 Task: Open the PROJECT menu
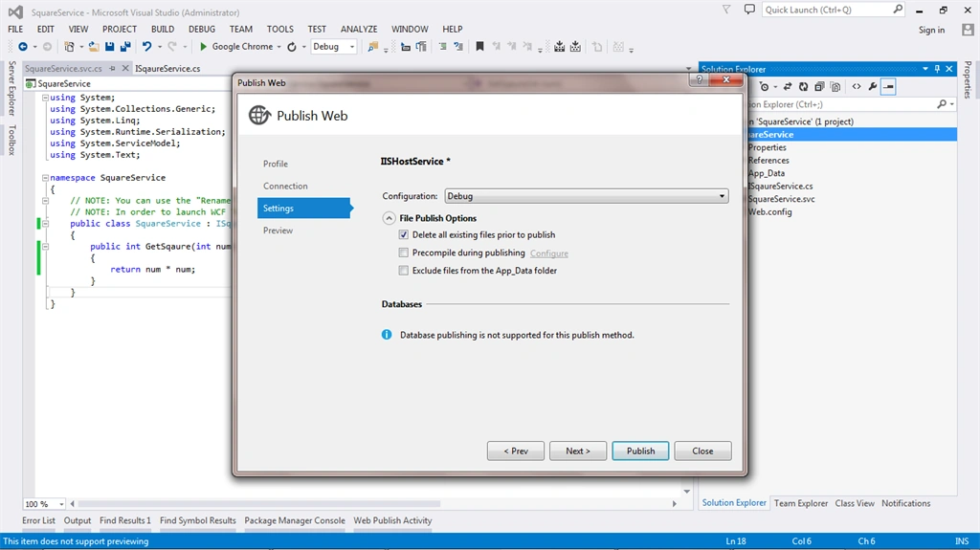(120, 29)
